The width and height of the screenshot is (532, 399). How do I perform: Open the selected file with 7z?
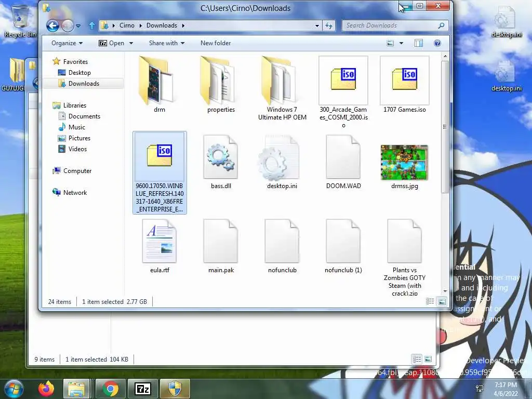[112, 43]
